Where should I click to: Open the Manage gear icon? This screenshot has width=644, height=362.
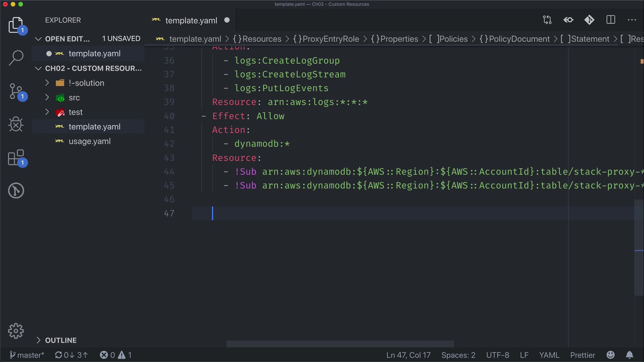tap(16, 331)
